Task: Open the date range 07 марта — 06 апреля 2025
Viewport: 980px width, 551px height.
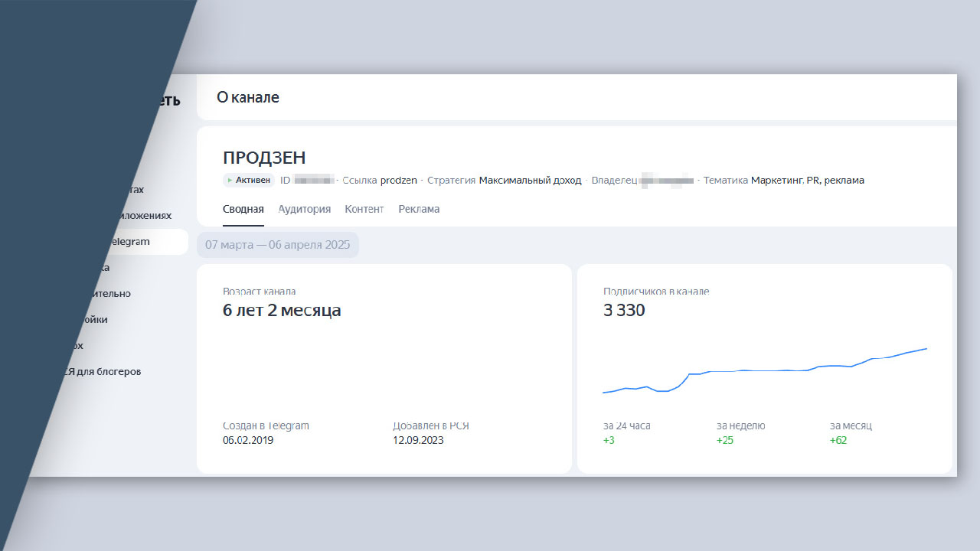Action: pos(278,245)
